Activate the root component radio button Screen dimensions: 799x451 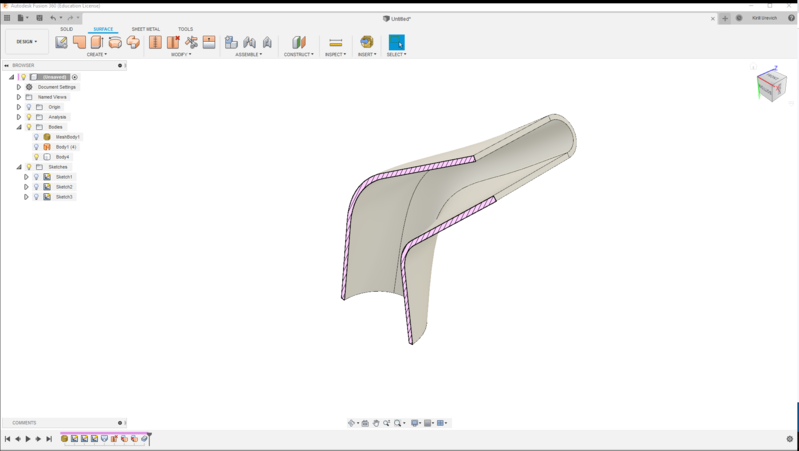pos(75,77)
